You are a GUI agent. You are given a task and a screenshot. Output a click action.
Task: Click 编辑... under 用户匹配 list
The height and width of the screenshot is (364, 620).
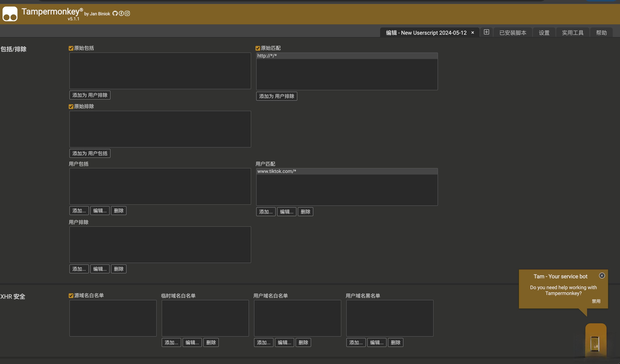coord(286,211)
